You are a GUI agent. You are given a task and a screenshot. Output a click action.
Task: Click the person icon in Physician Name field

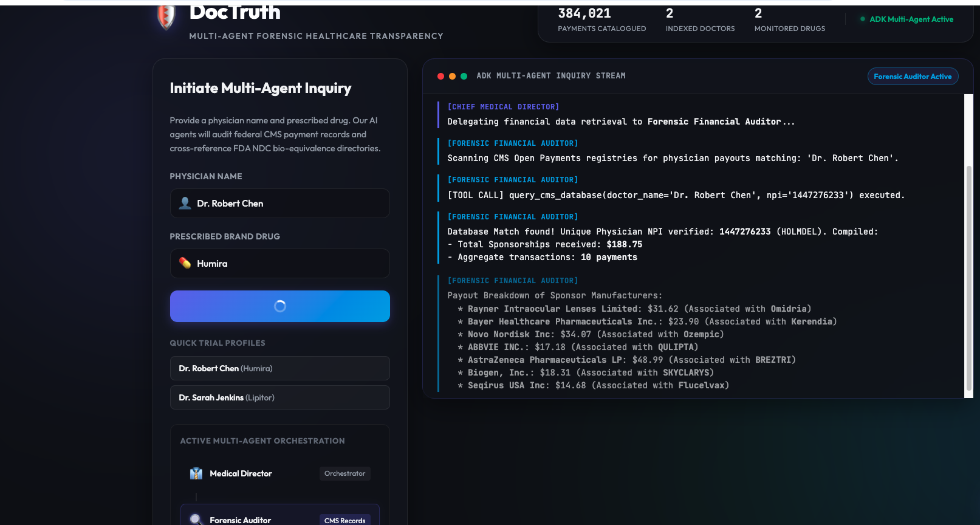(185, 203)
